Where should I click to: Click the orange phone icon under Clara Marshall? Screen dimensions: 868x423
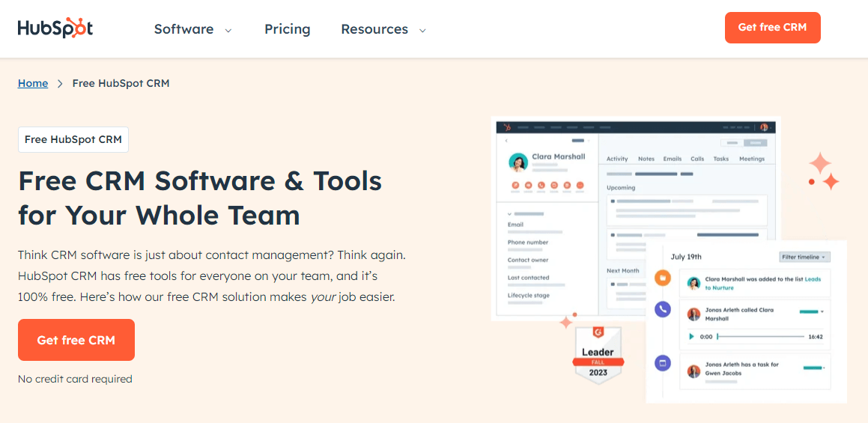[x=541, y=186]
